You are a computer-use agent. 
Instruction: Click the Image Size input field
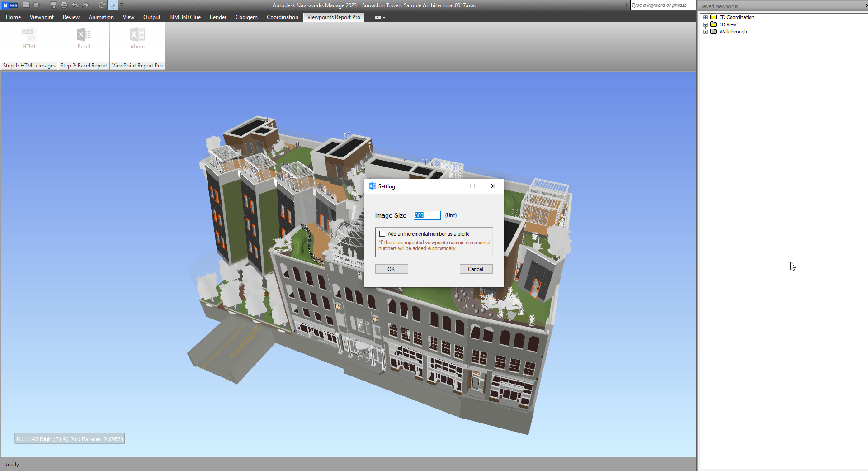[x=427, y=215]
